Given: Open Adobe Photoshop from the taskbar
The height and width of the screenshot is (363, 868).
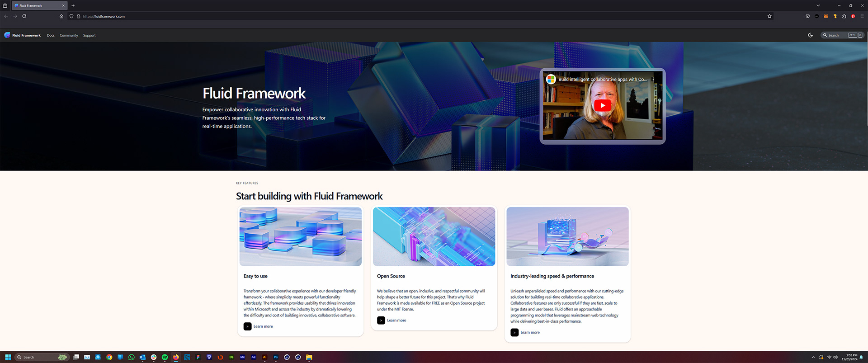Looking at the screenshot, I should [276, 357].
